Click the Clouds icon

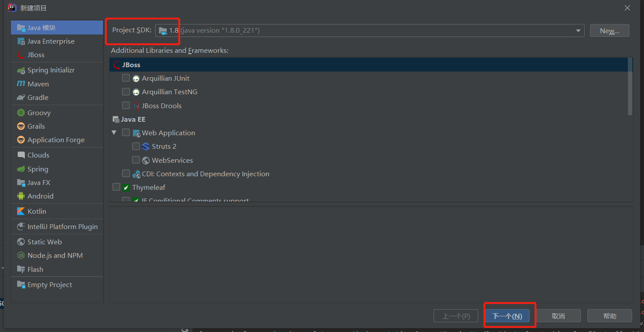(21, 155)
